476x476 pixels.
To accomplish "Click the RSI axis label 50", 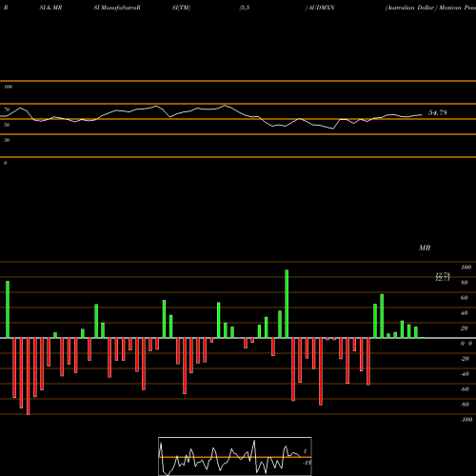I will pyautogui.click(x=7, y=125).
